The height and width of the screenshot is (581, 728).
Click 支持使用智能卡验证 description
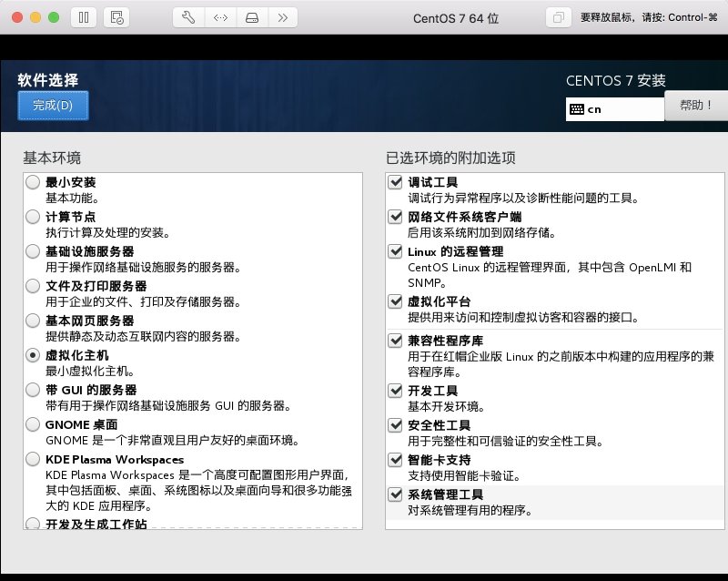[x=464, y=476]
